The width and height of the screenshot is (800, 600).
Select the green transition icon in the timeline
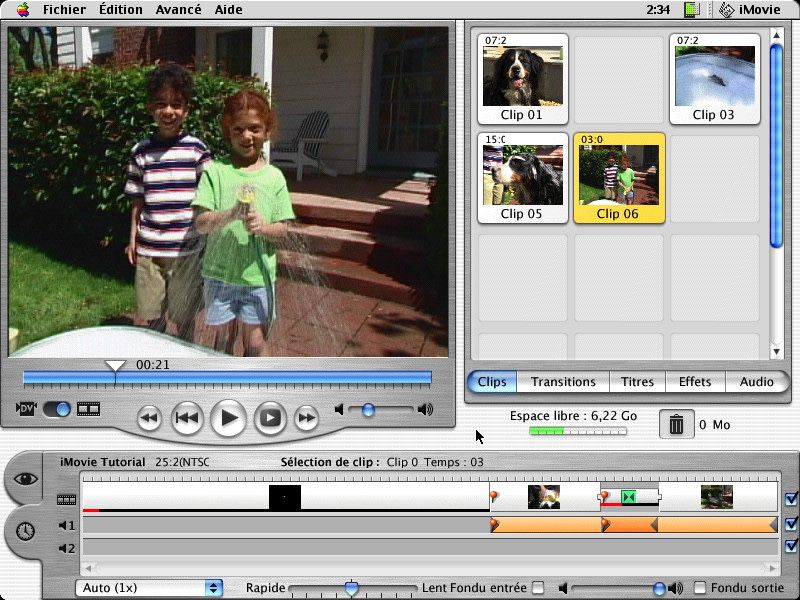[629, 496]
